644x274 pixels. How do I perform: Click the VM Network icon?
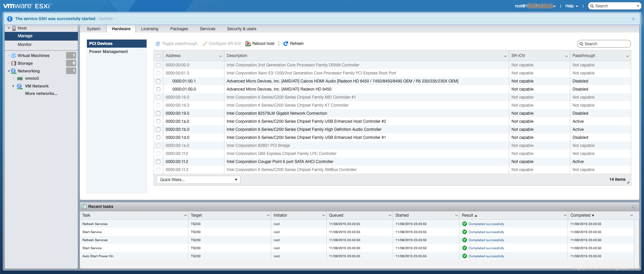point(20,86)
